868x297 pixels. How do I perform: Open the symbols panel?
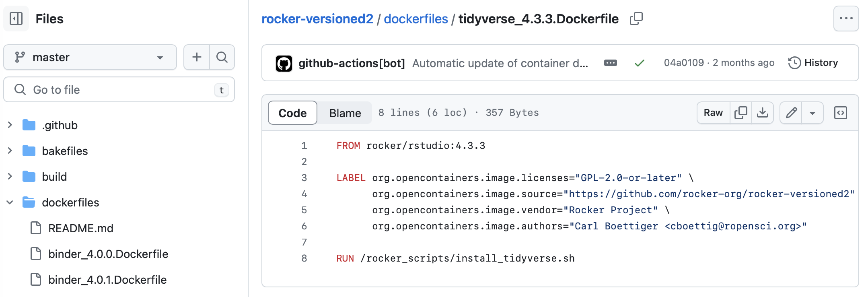(x=840, y=113)
